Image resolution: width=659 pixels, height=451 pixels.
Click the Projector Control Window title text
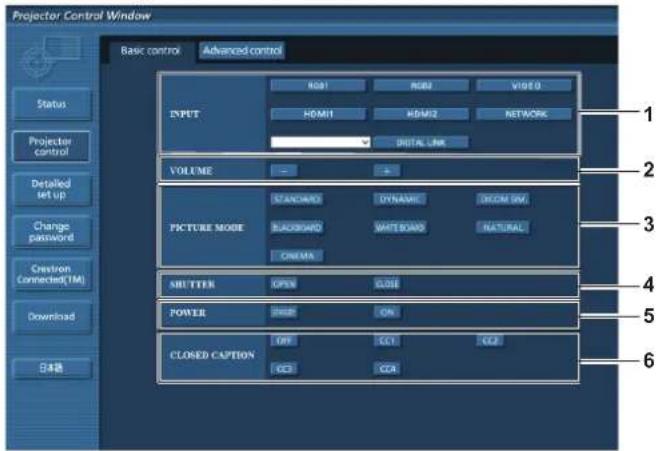pyautogui.click(x=82, y=16)
